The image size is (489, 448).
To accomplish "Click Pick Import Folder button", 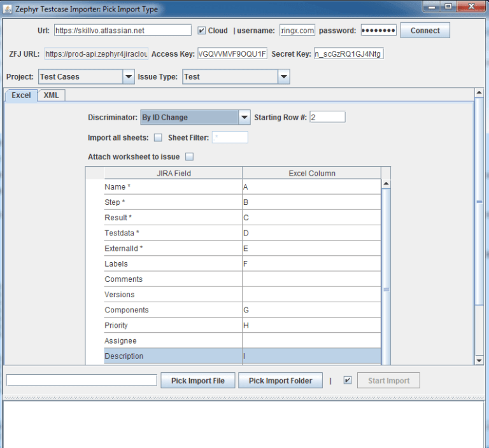I will 280,381.
